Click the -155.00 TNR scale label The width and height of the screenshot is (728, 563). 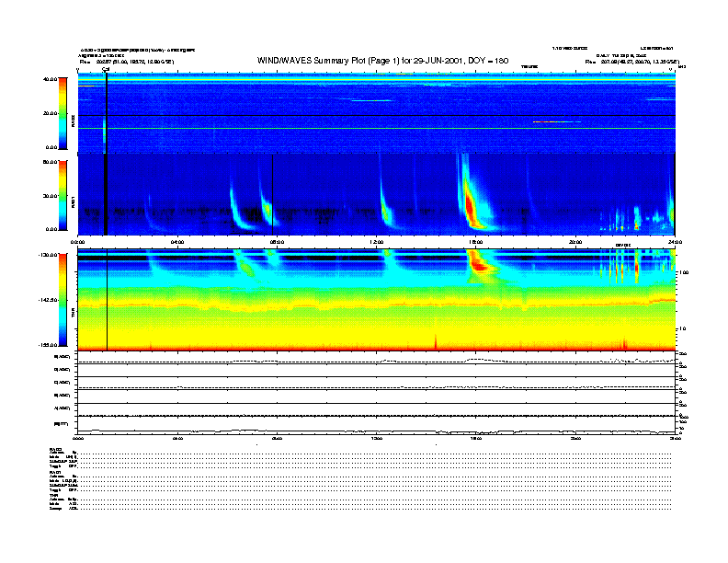tap(48, 345)
